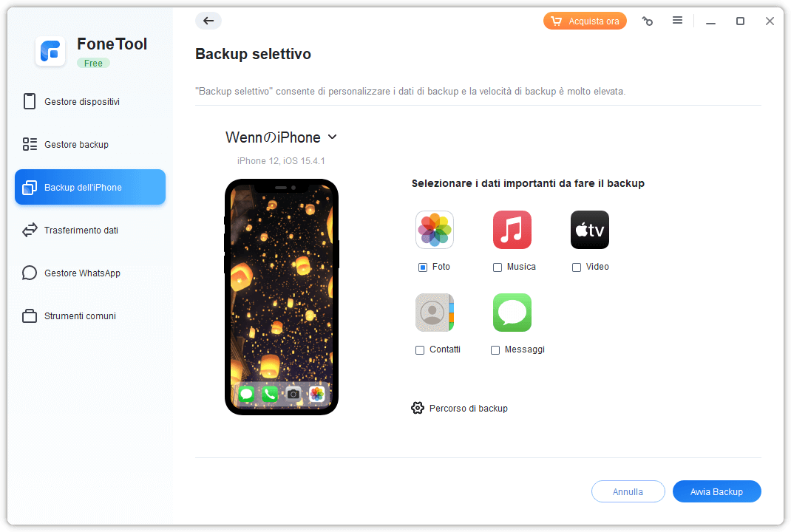This screenshot has width=791, height=532.
Task: Click the orange Acquista ora button
Action: pos(585,21)
